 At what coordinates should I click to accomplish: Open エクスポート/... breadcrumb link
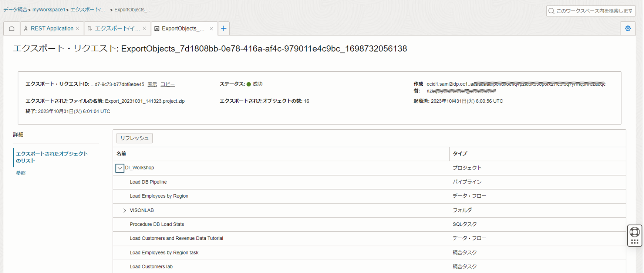[88, 10]
